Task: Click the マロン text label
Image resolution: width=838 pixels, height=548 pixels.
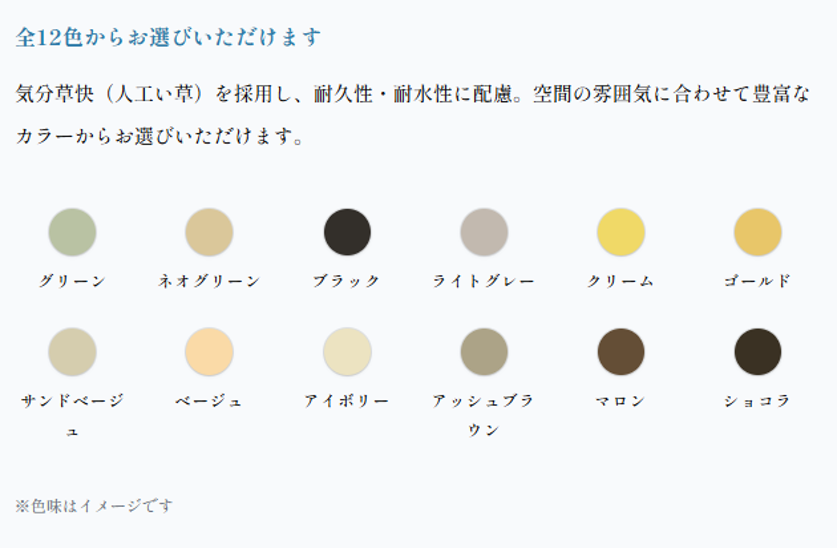Action: 620,400
